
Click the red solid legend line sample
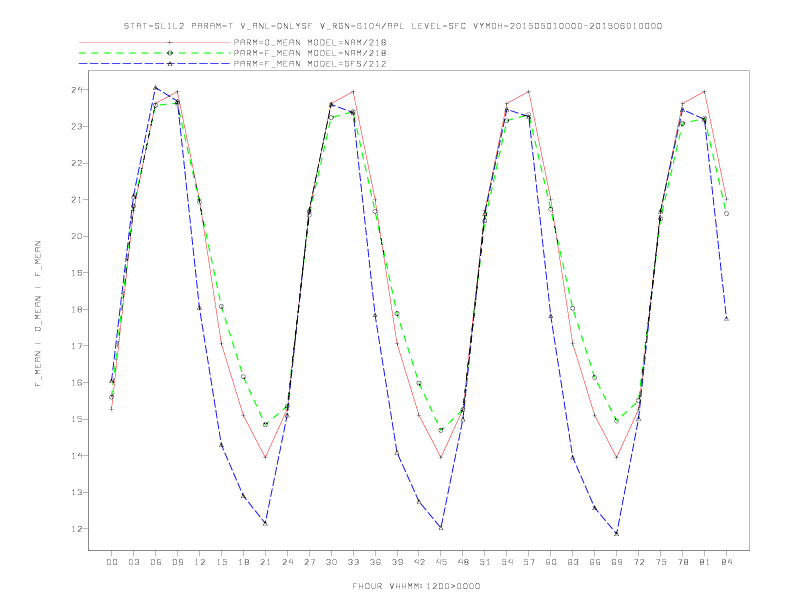[155, 42]
